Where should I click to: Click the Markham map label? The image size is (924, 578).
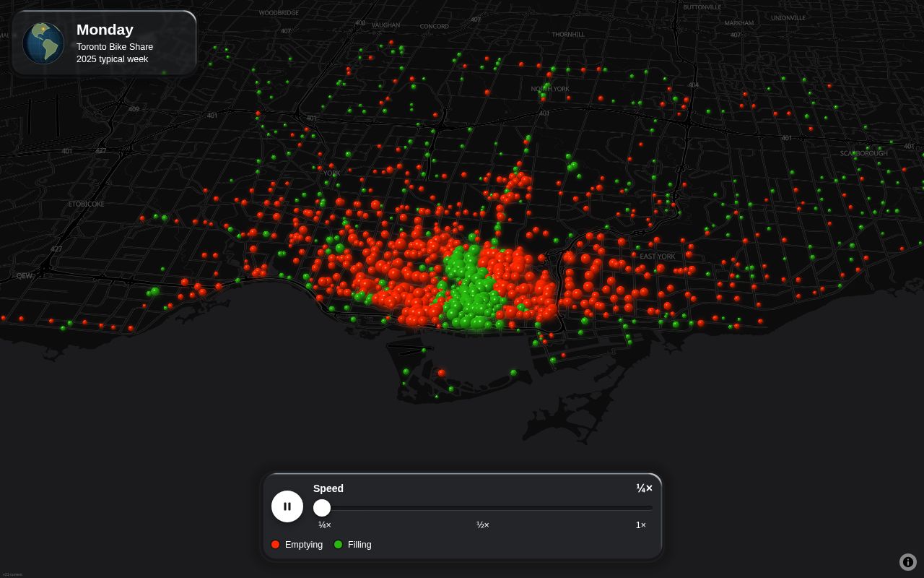coord(738,23)
